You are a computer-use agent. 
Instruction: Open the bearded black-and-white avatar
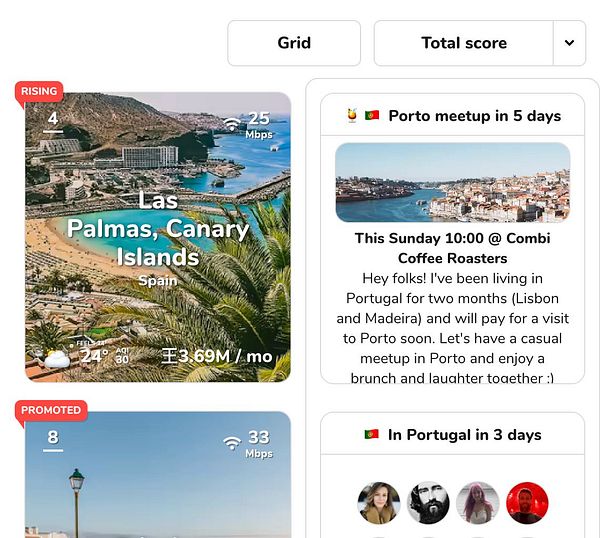coord(428,503)
